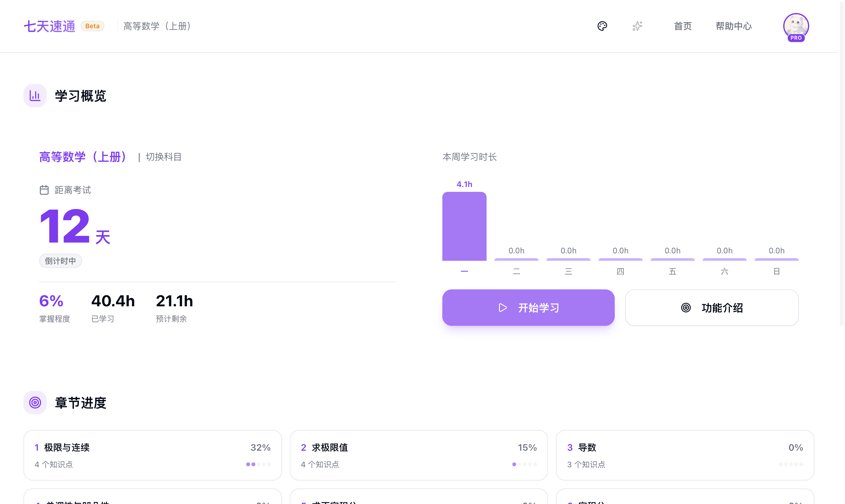
Task: Open 功能介绍 button
Action: tap(712, 308)
